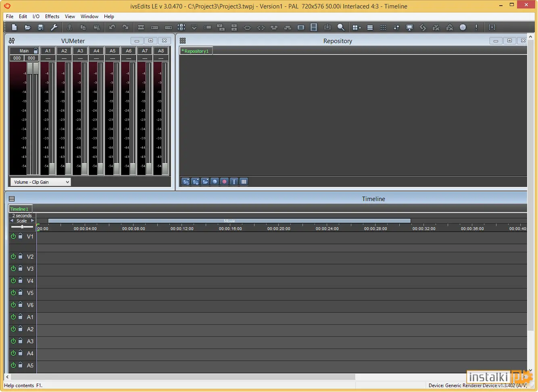Open the second favorites-folder dropdown in Repository
Viewport: 538px width, 392px height.
coord(196,182)
